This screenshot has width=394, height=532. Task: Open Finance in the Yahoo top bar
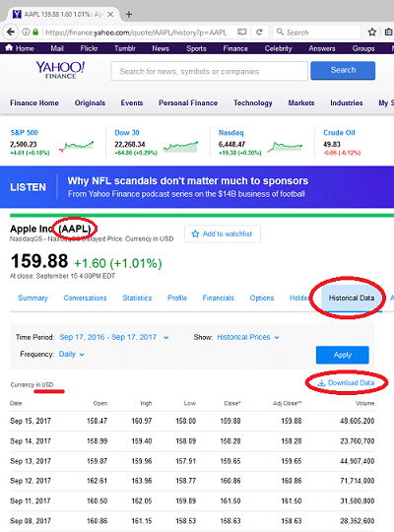pyautogui.click(x=235, y=48)
